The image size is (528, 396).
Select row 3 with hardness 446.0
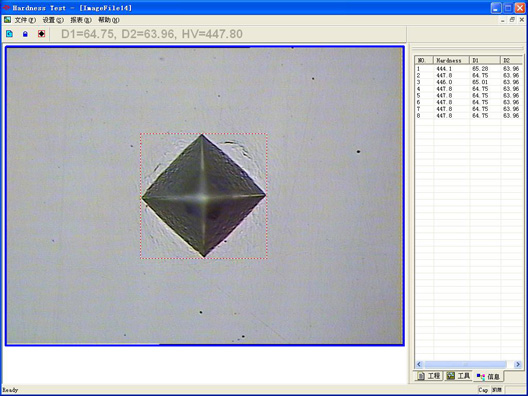click(x=468, y=82)
